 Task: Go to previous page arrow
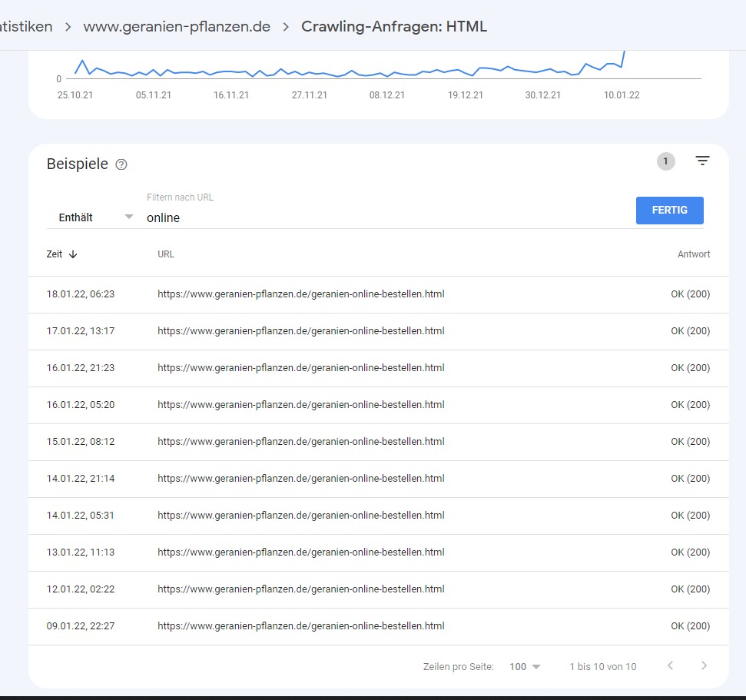click(x=670, y=666)
